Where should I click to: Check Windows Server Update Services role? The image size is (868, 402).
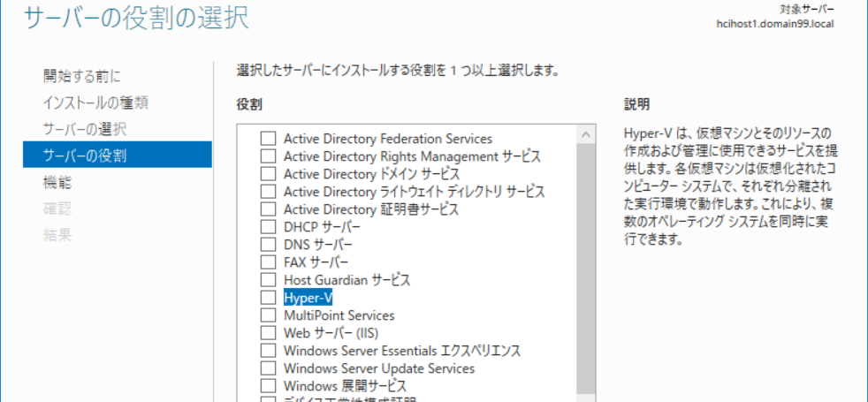point(268,368)
